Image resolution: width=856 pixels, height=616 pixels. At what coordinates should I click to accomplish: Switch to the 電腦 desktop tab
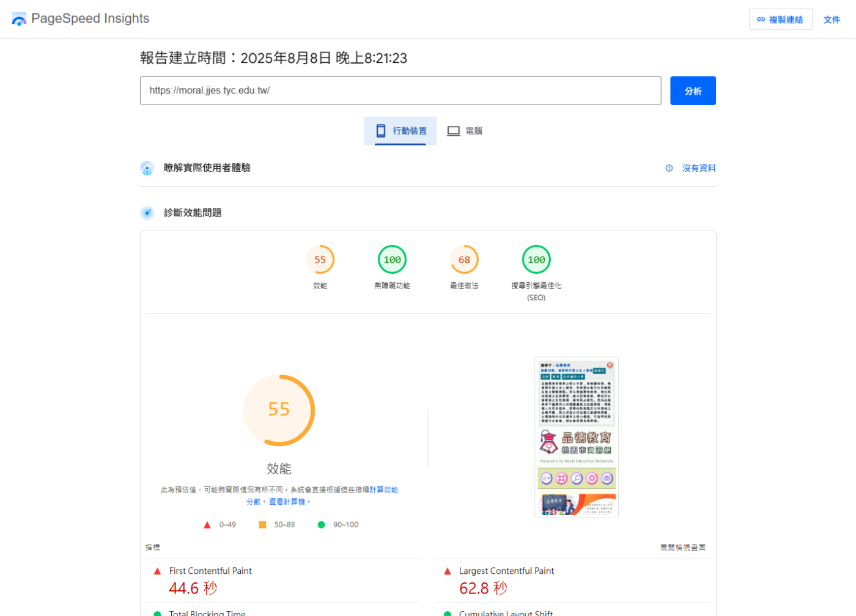coord(465,131)
